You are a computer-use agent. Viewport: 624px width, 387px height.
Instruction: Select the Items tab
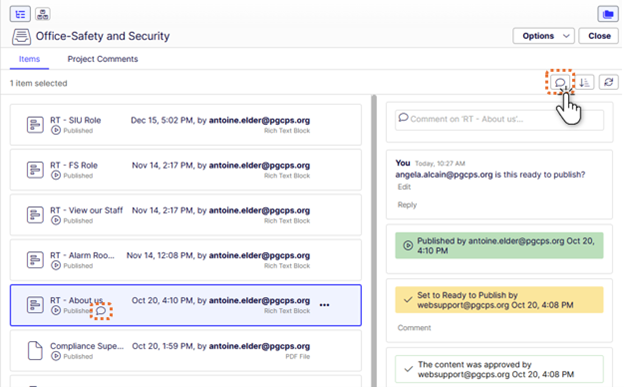click(29, 59)
